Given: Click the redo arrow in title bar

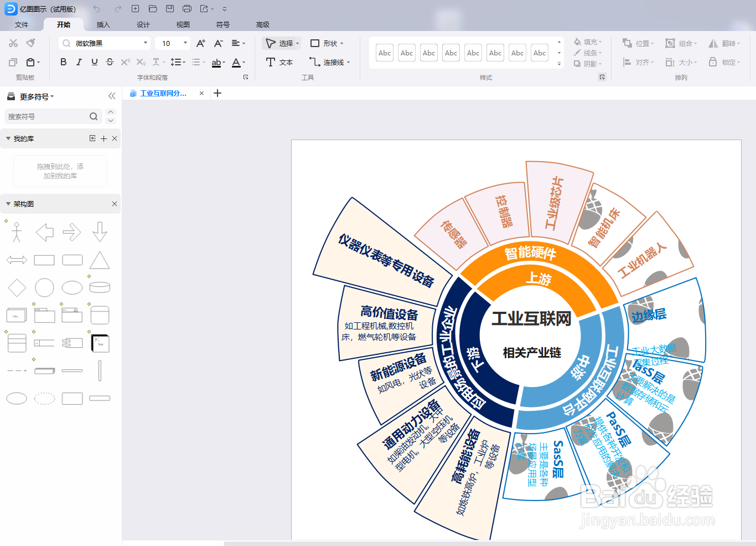Looking at the screenshot, I should [118, 9].
